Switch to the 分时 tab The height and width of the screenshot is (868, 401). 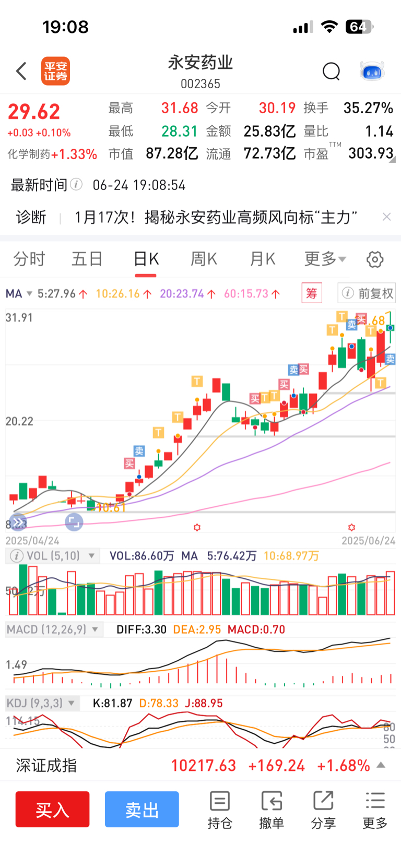29,259
